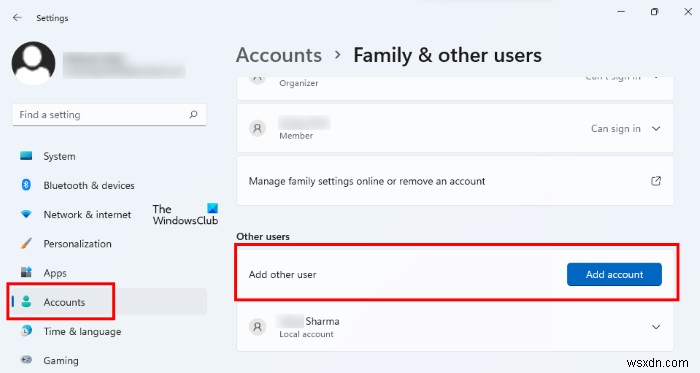Click the search magnifier icon
This screenshot has height=373, width=700.
coord(193,115)
